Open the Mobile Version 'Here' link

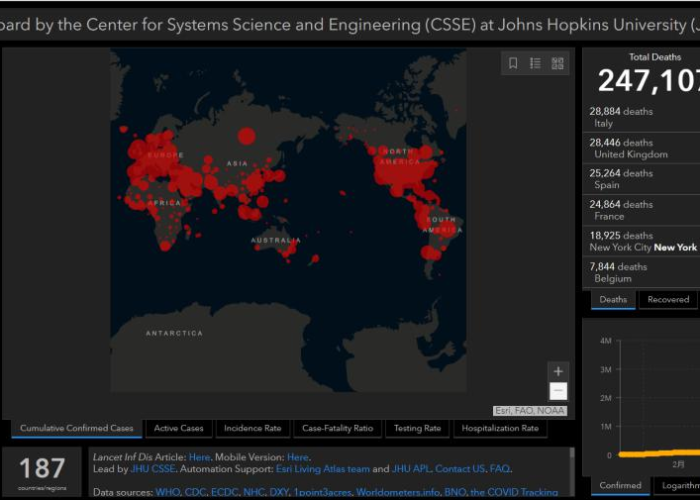(298, 457)
